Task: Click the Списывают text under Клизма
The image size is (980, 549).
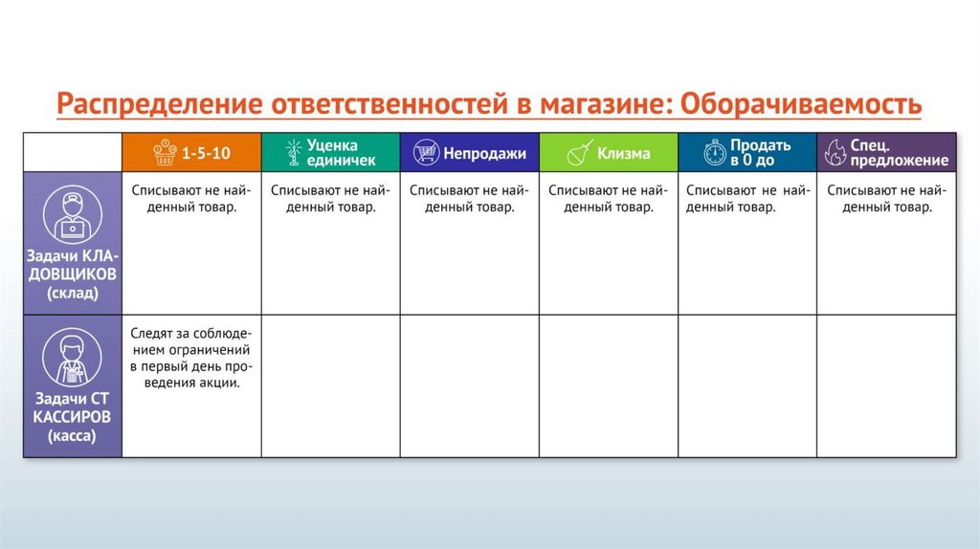Action: tap(608, 199)
